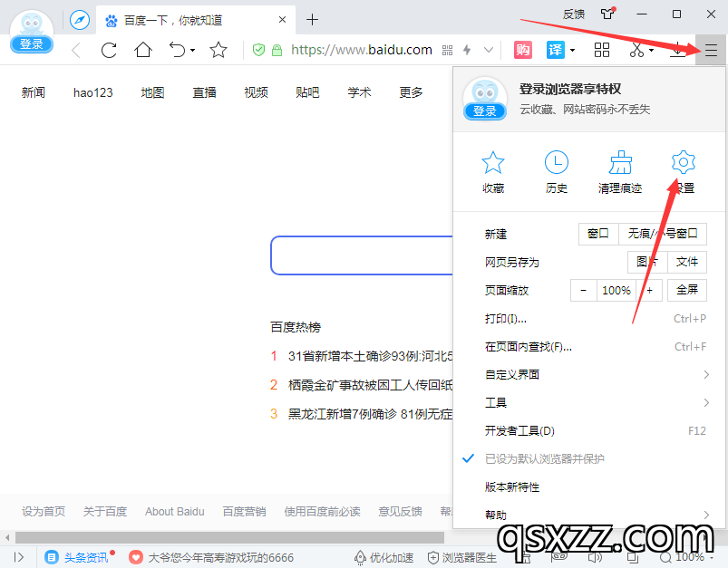This screenshot has width=728, height=568.
Task: Click the red shopping icon
Action: [523, 50]
